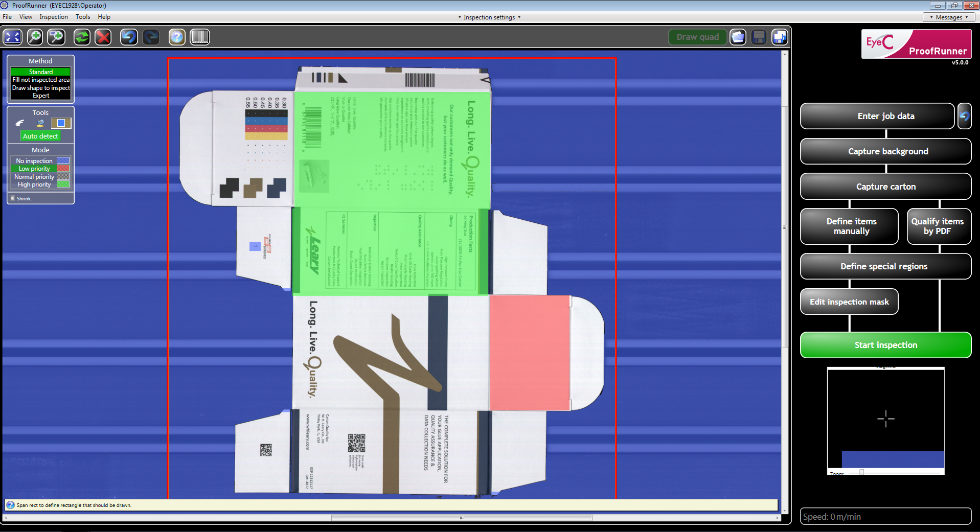This screenshot has height=532, width=980.
Task: Open the File menu
Action: 7,17
